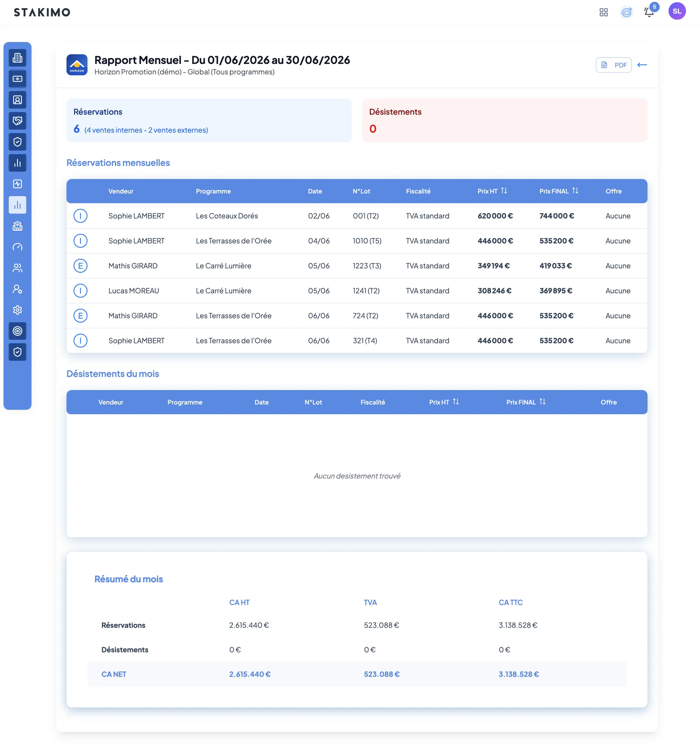
Task: Click the Désistements summary card
Action: pos(505,120)
